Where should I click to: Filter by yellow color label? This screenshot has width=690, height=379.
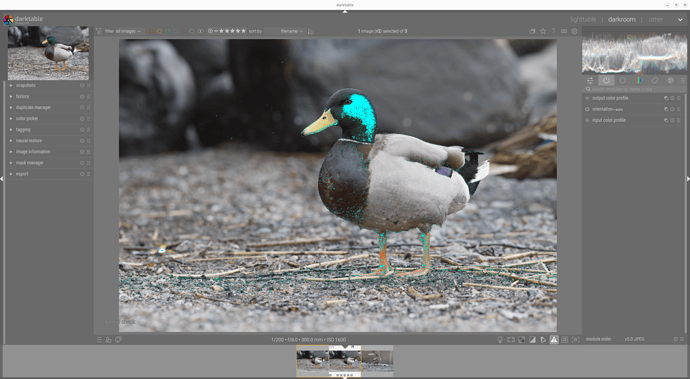159,31
